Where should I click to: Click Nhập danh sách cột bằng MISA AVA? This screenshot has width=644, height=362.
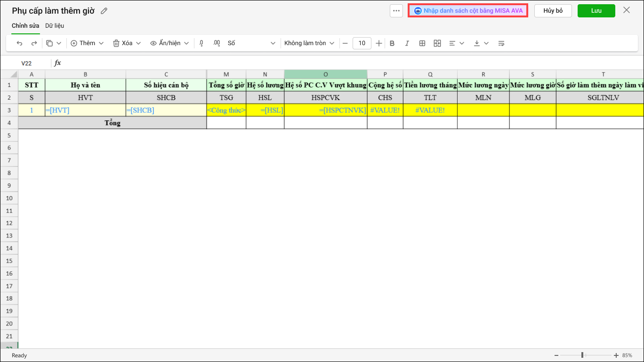(x=468, y=11)
